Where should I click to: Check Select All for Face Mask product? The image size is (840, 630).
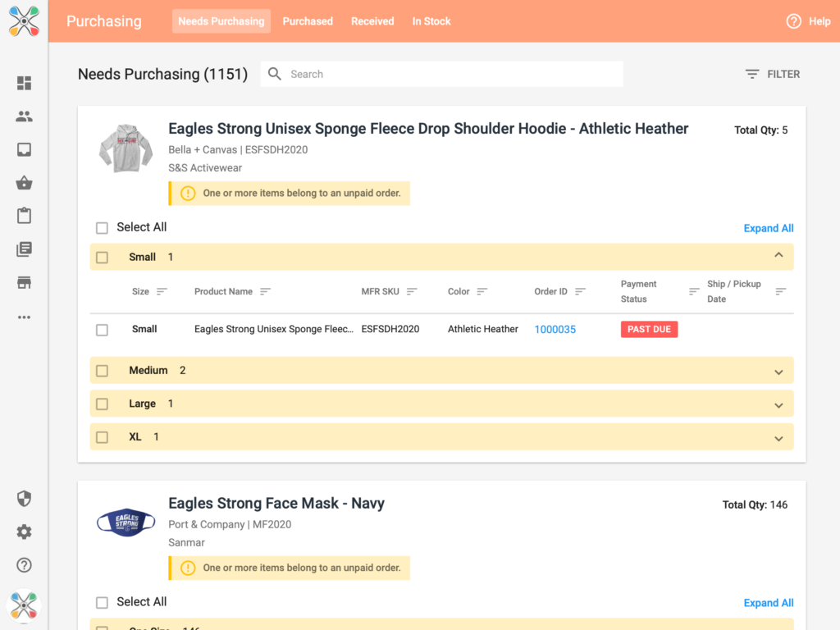pos(102,603)
